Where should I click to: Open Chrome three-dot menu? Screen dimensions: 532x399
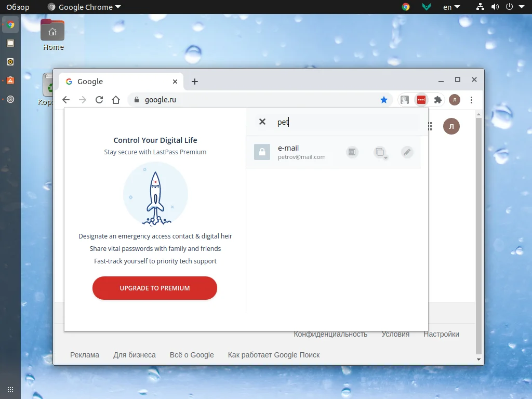point(471,100)
